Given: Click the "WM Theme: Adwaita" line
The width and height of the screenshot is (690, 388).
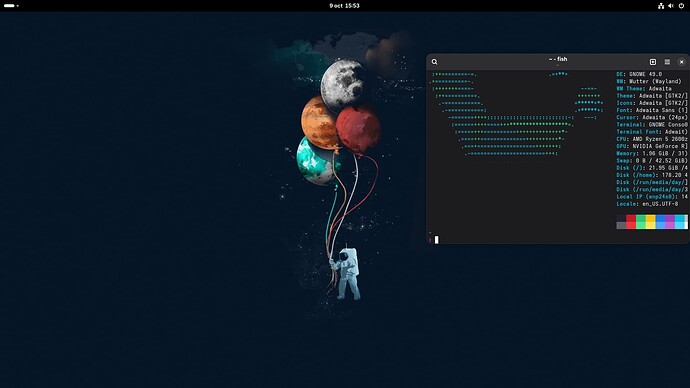Looking at the screenshot, I should pyautogui.click(x=644, y=88).
